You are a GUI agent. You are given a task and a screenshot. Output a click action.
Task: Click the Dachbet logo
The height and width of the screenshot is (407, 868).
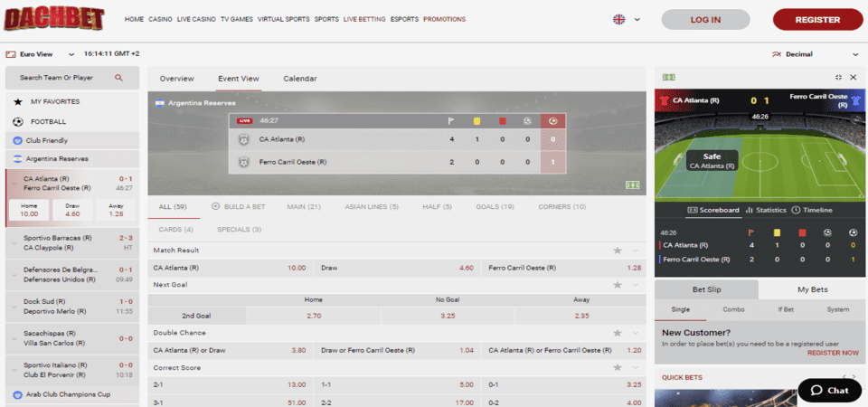coord(53,19)
